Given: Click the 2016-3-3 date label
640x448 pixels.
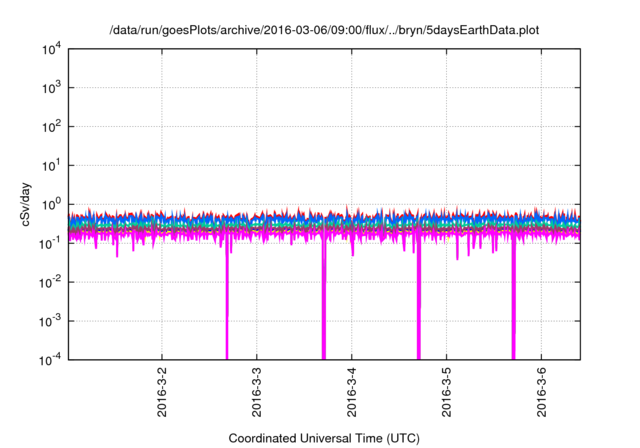Looking at the screenshot, I should [257, 392].
